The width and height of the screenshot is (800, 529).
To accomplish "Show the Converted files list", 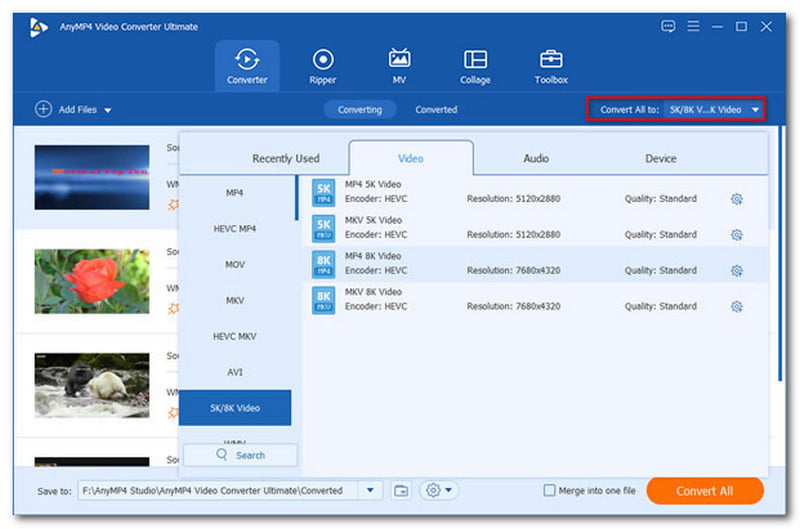I will click(436, 110).
